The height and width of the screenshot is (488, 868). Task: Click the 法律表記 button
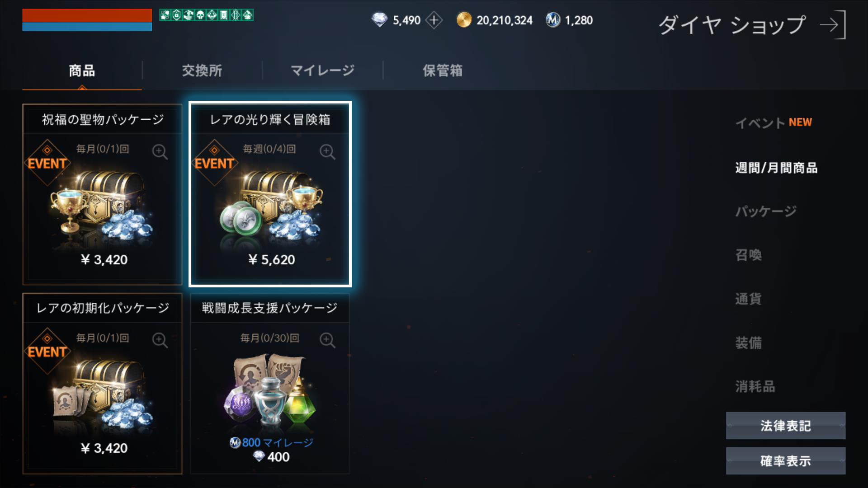(786, 426)
